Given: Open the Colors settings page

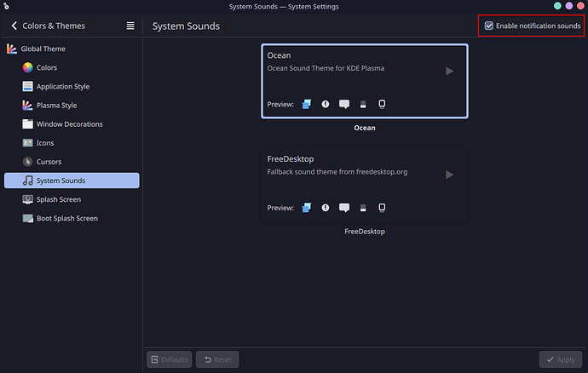Looking at the screenshot, I should [x=72, y=67].
